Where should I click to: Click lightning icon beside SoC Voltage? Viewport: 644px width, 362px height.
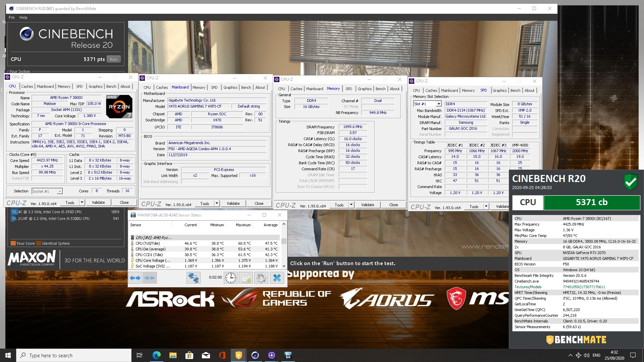[132, 266]
